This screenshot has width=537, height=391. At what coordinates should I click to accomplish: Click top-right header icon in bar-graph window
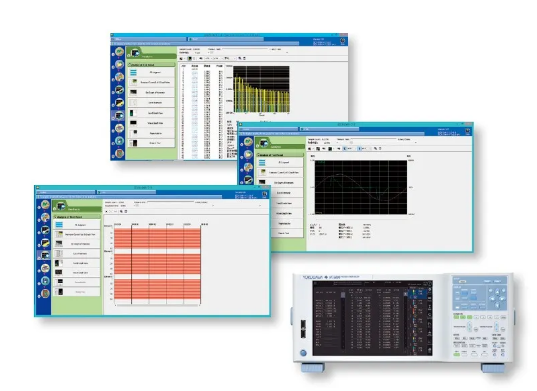pyautogui.click(x=342, y=41)
